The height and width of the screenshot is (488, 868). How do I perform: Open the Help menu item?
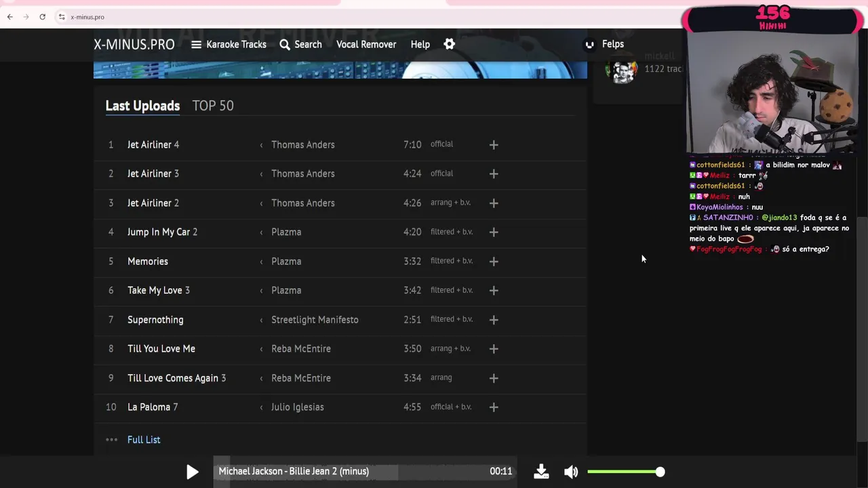click(x=420, y=44)
